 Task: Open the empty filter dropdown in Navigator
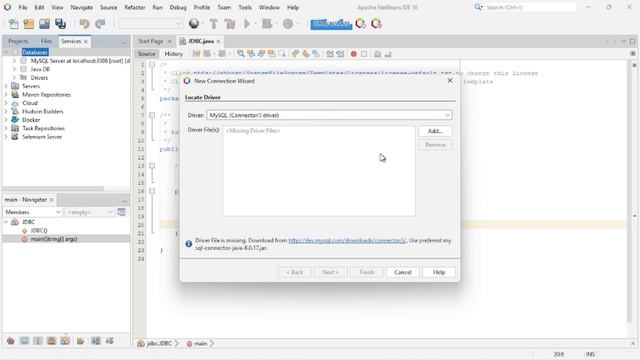point(89,212)
